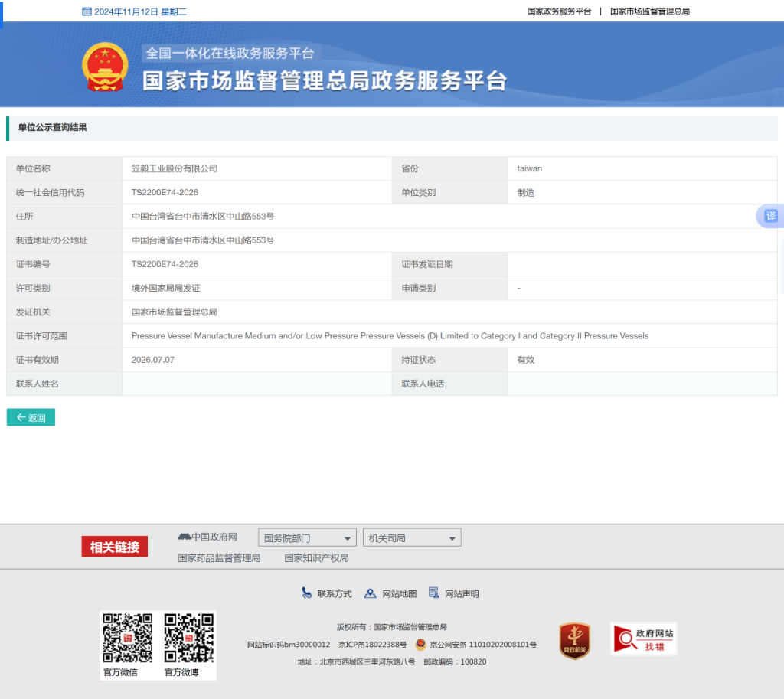Image resolution: width=784 pixels, height=699 pixels.
Task: Click the 网站地图 sitemap icon
Action: 371,593
